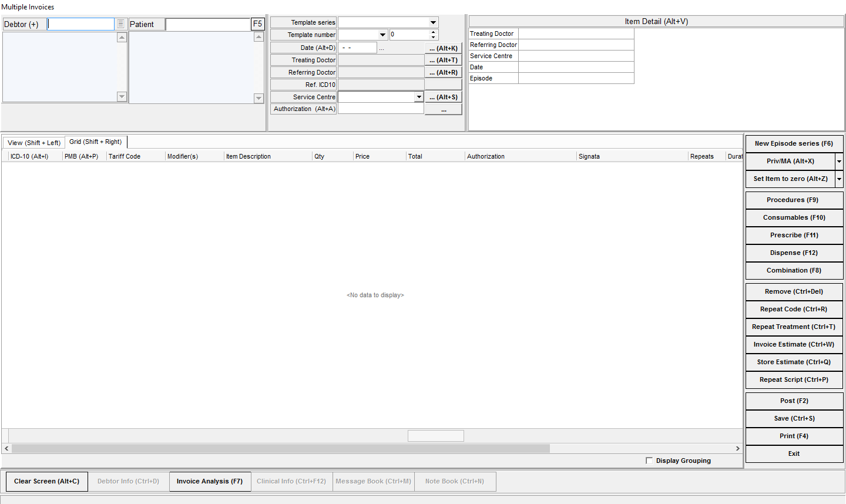The width and height of the screenshot is (846, 504).
Task: Click the debtor list lookup icon
Action: [121, 24]
